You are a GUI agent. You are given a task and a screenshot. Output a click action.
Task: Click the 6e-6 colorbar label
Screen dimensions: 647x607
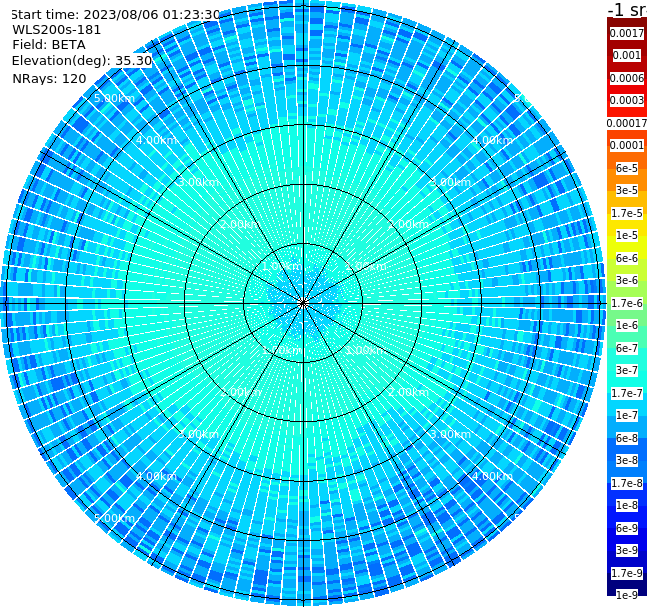pyautogui.click(x=627, y=258)
